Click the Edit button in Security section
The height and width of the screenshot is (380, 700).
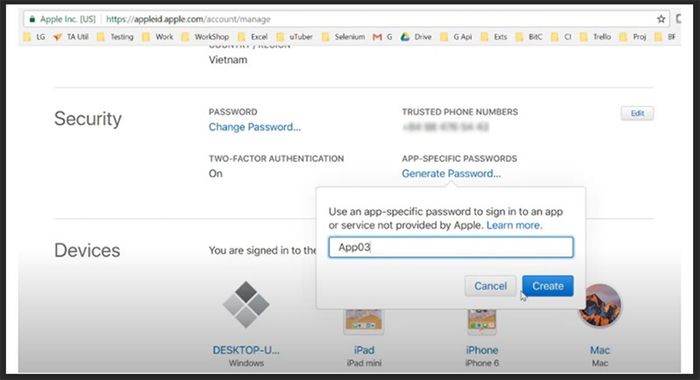click(x=637, y=113)
